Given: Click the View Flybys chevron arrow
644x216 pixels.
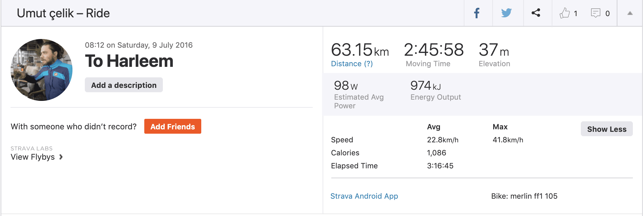Looking at the screenshot, I should pos(61,157).
